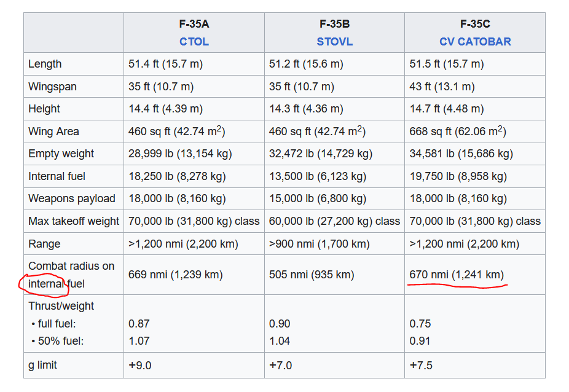Click the F-35A wingspan 35 ft (10.7 m)
Screen dimensions: 569x392
[x=161, y=87]
